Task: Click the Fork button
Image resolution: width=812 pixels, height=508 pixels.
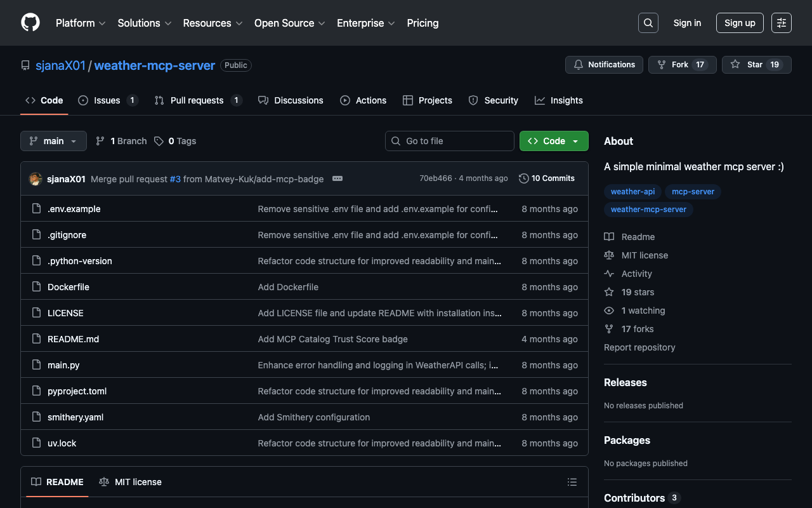Action: point(682,65)
